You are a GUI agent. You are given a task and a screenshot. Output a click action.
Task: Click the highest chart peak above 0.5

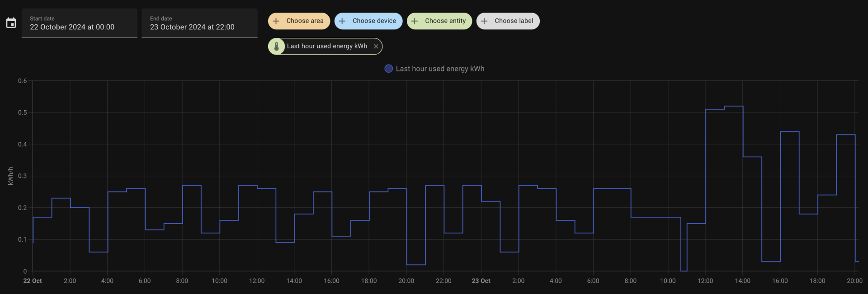pos(733,106)
